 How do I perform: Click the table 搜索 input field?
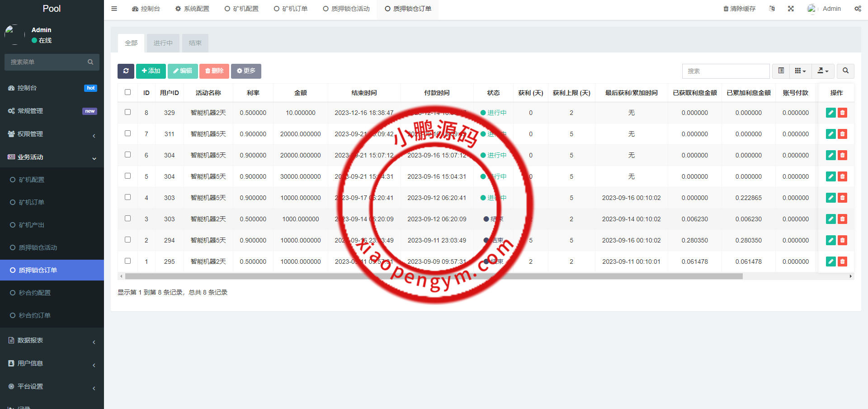726,71
